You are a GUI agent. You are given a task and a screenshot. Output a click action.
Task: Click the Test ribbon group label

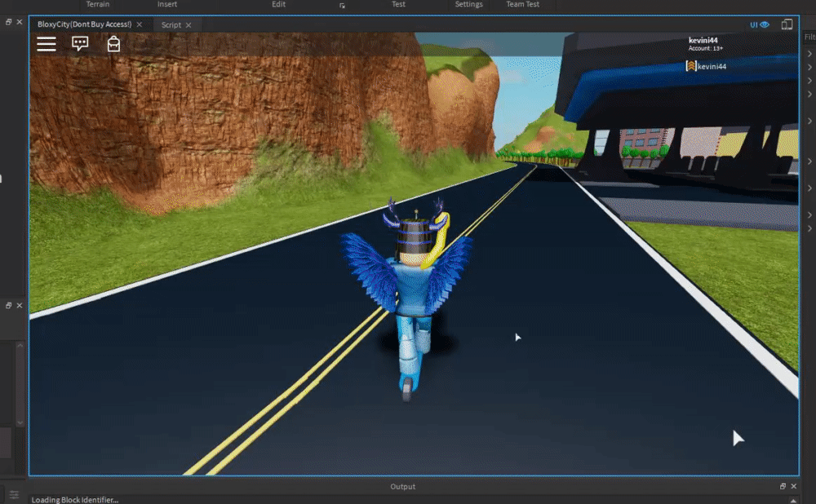point(398,4)
